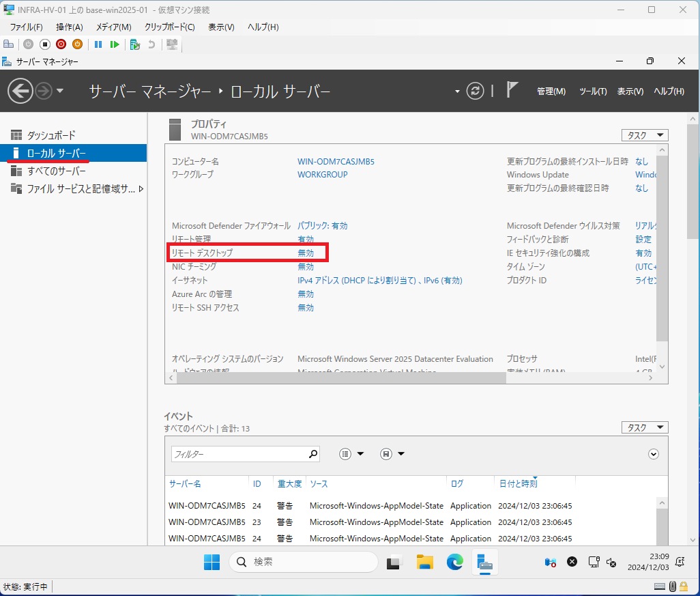Open the ファイル(F) menu
Viewport: 700px width, 596px height.
coord(27,27)
